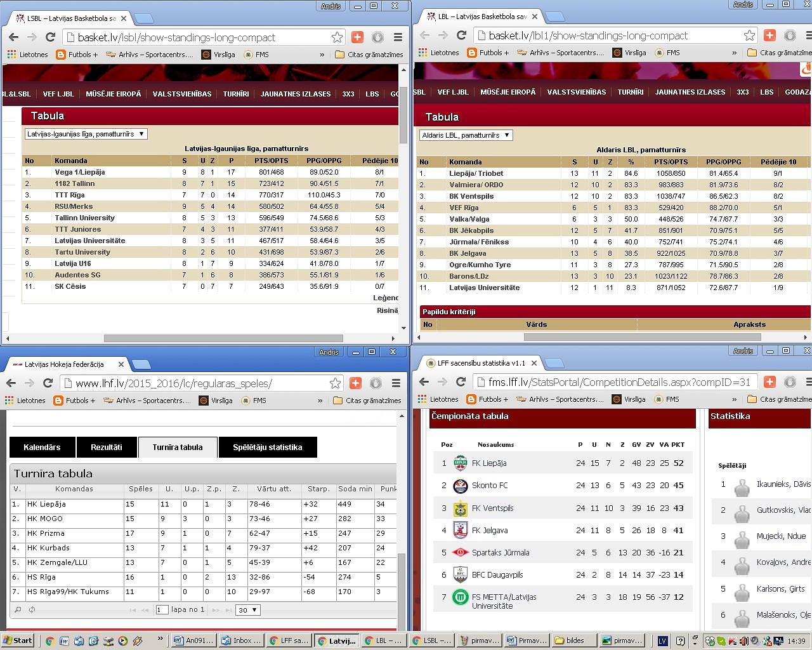Click FS METTA club logo

pos(461,597)
